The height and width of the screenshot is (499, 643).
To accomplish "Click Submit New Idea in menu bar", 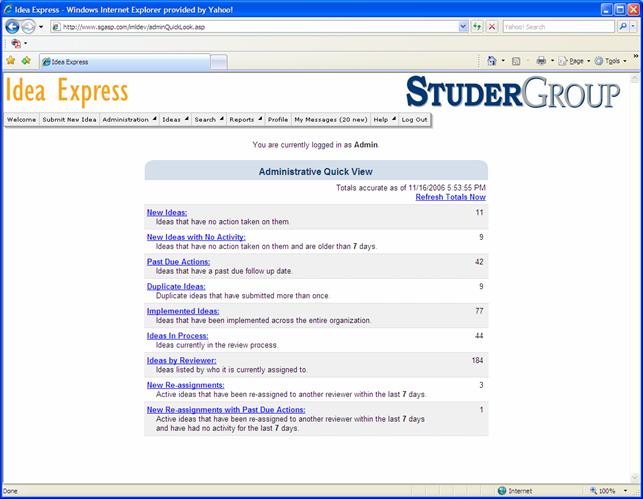I will tap(69, 120).
